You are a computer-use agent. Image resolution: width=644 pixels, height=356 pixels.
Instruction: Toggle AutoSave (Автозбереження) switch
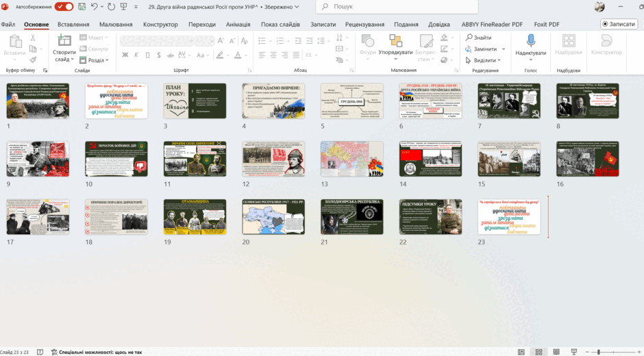pos(64,7)
